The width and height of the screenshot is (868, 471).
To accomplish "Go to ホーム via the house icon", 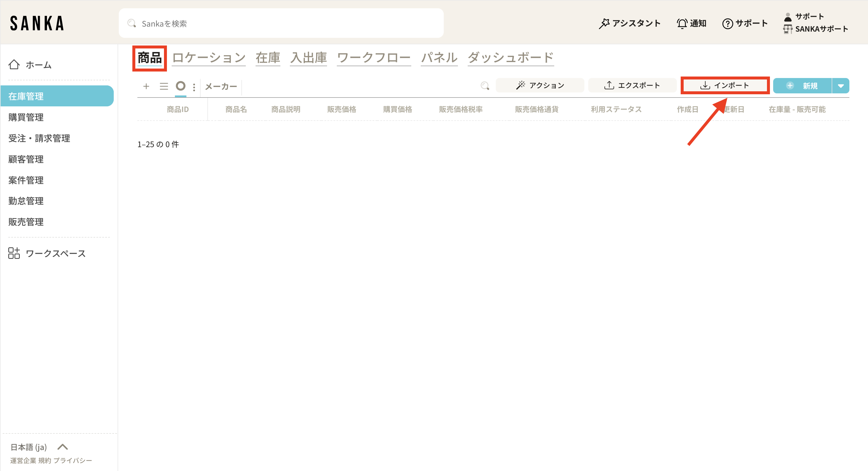I will tap(14, 64).
